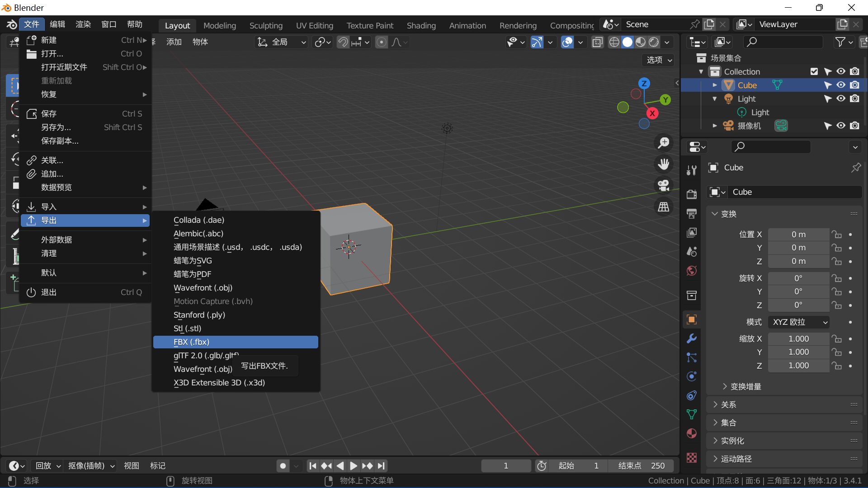Click the zoom magnifier viewport icon

664,143
